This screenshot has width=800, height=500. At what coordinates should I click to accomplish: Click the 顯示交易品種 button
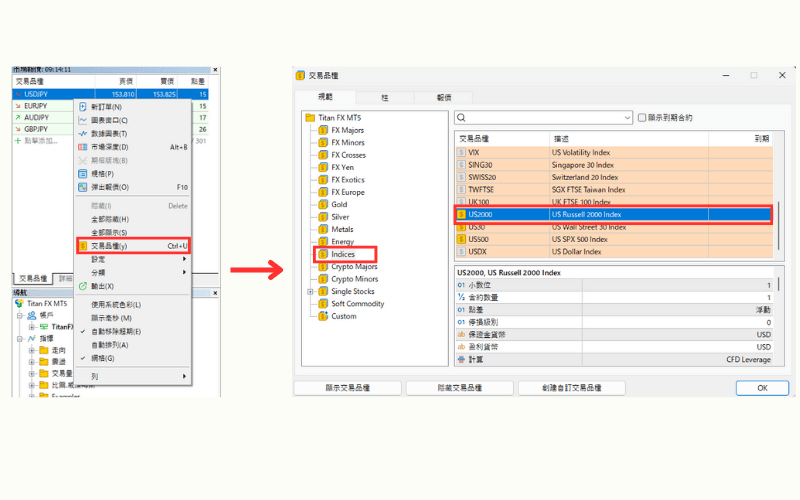coord(348,388)
